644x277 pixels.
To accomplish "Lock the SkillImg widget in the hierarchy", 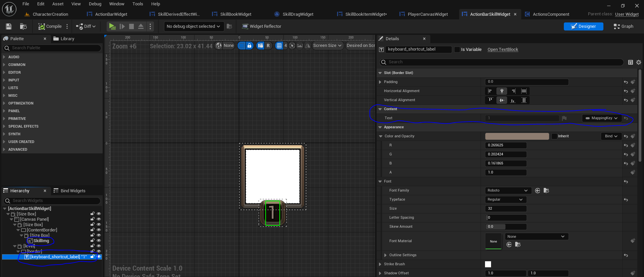I will (92, 241).
